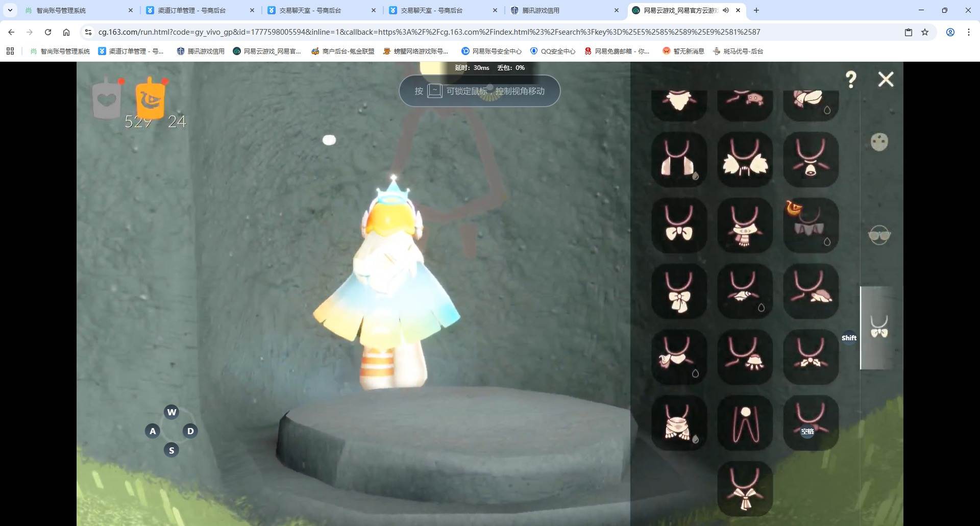View site information for cg.163.com

coord(88,32)
